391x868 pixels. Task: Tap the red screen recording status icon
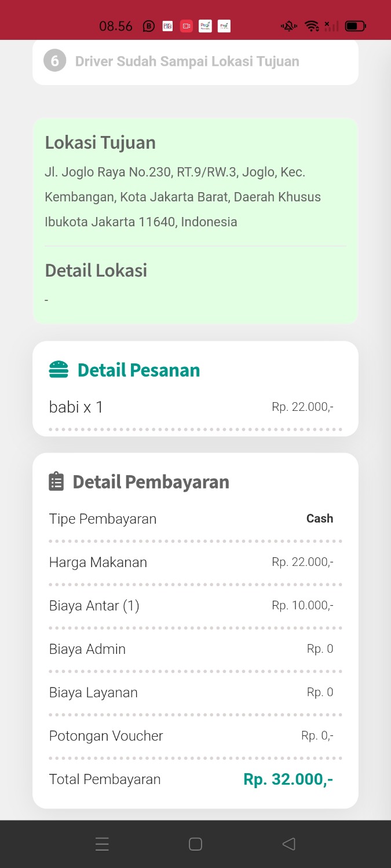(x=186, y=26)
